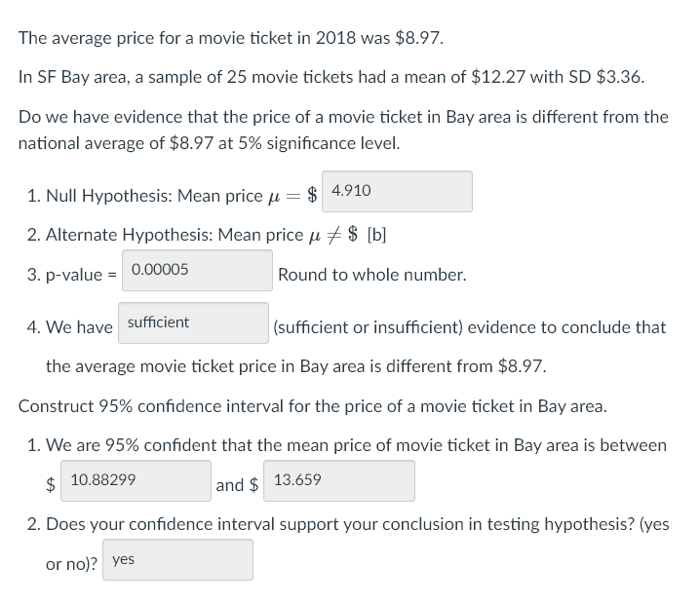Viewport: 700px width, 605px height.
Task: Click the sentence about 2018 average ticket price
Action: click(231, 38)
